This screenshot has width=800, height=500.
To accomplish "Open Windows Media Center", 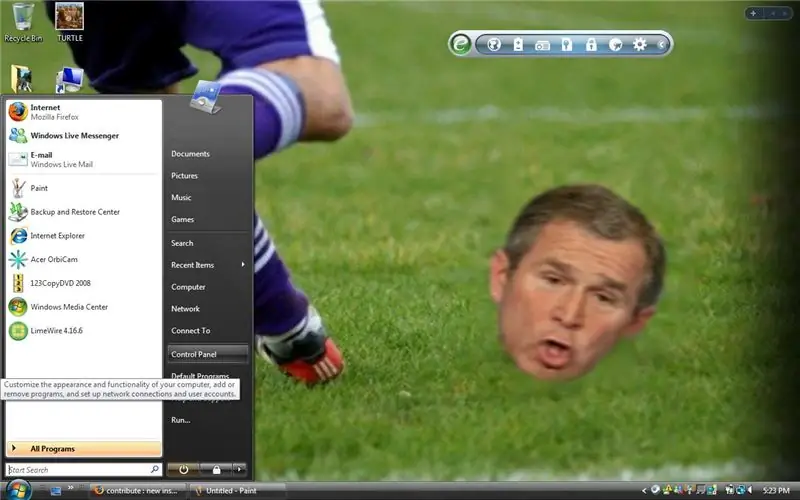I will pos(84,307).
